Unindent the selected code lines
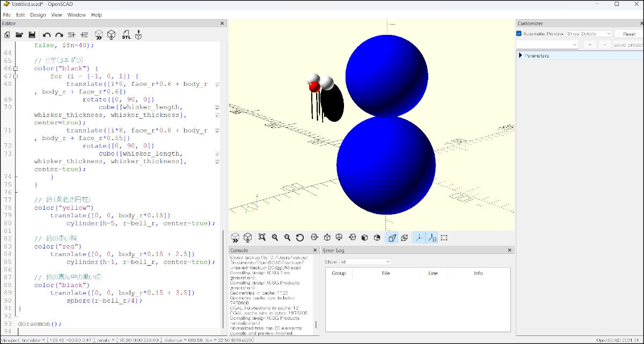This screenshot has height=344, width=644. click(72, 35)
